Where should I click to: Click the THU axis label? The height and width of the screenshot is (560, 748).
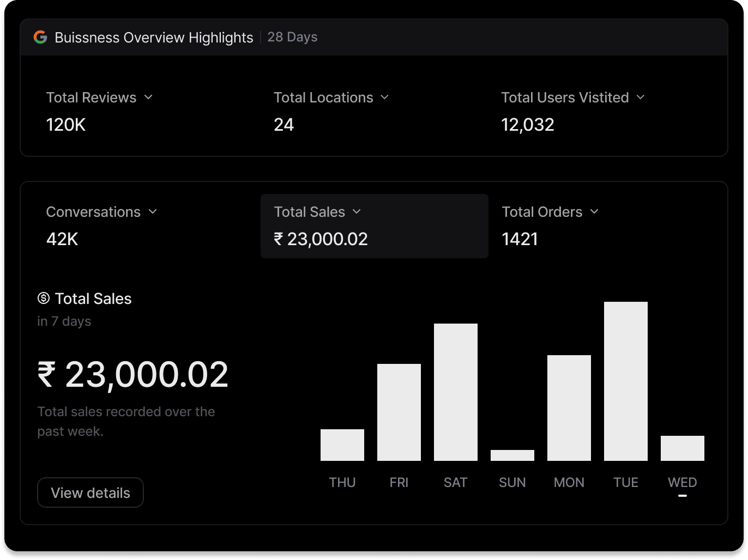[x=342, y=483]
